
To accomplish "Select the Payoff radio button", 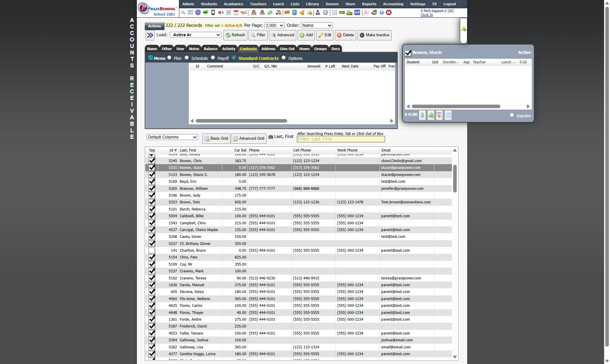I will click(213, 58).
